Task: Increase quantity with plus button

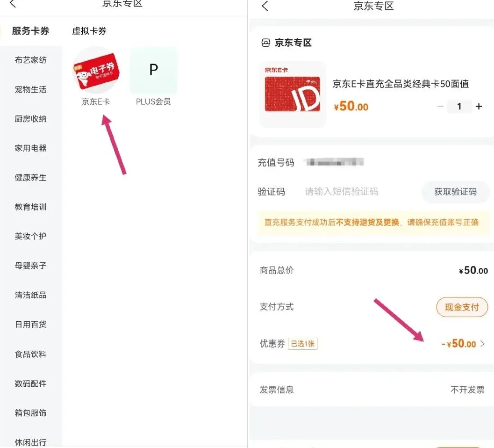Action: [479, 107]
